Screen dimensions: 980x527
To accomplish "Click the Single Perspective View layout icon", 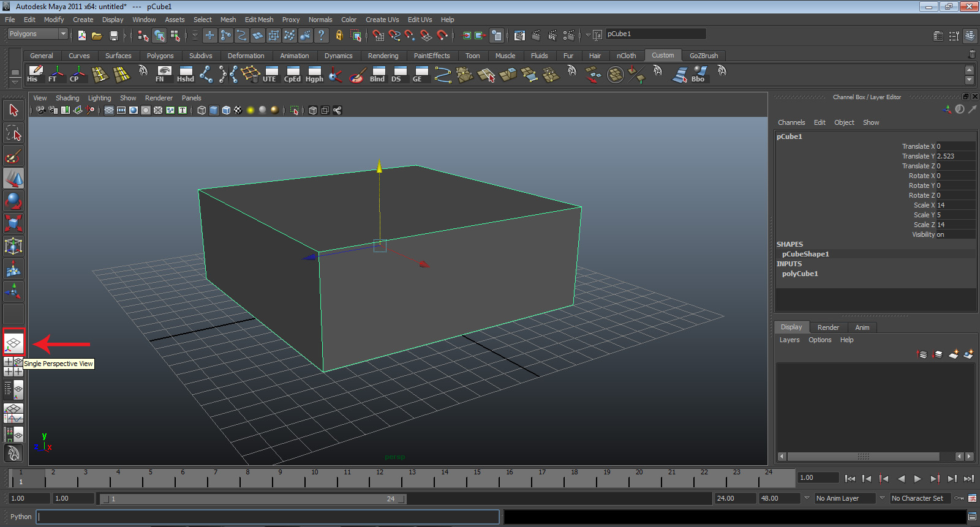I will click(13, 343).
